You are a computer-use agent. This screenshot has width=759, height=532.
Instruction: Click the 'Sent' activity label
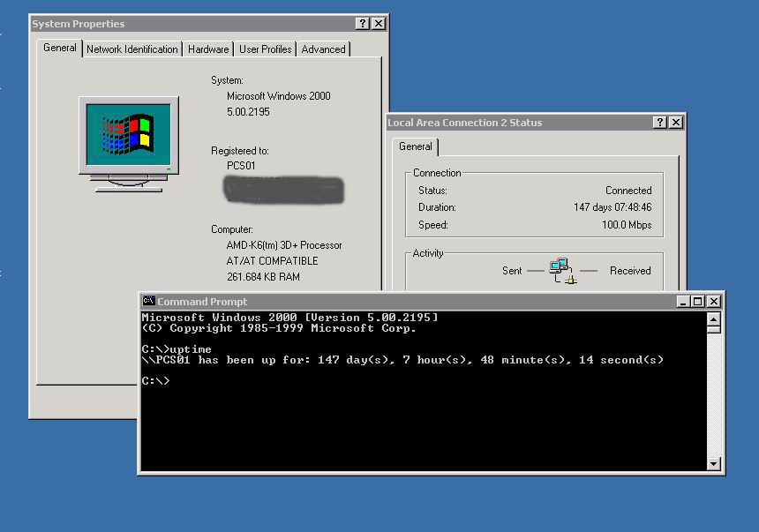pyautogui.click(x=512, y=271)
